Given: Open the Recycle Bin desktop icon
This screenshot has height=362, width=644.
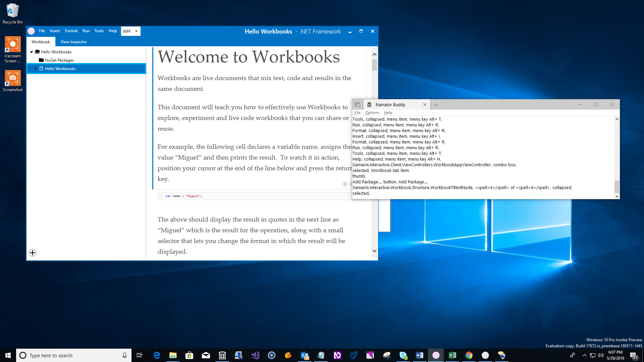Looking at the screenshot, I should pos(13,14).
